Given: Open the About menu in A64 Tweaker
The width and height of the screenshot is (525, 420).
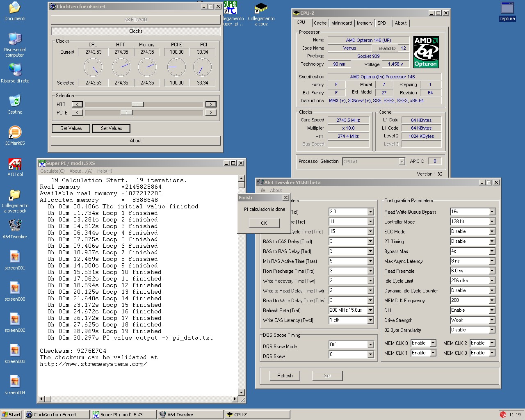Looking at the screenshot, I should 276,190.
